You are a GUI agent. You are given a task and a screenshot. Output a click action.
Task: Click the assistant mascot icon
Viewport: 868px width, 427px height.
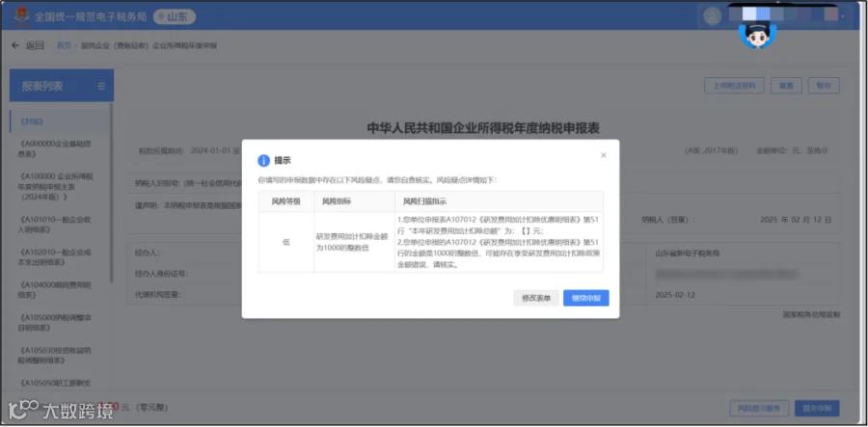tap(757, 35)
